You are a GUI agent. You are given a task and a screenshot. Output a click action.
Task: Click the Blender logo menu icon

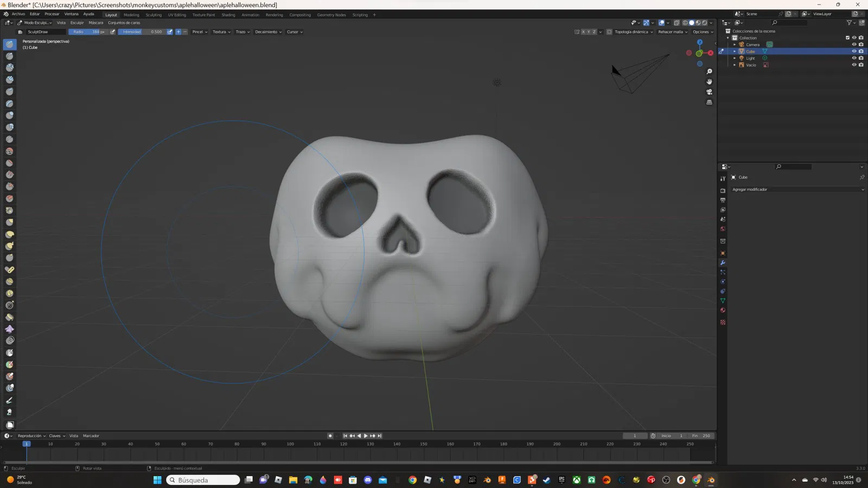(6, 14)
